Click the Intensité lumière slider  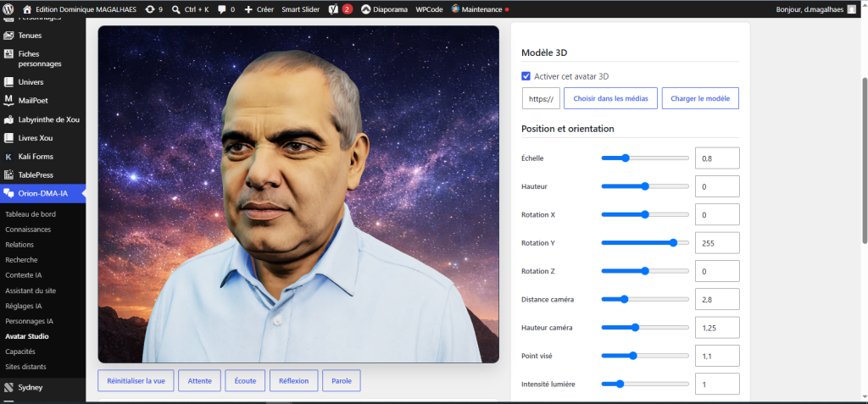point(645,384)
